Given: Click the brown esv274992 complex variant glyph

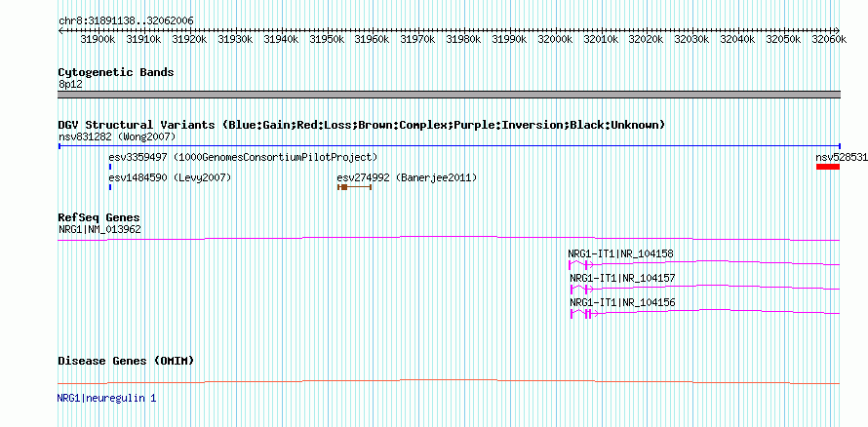Looking at the screenshot, I should click(354, 187).
